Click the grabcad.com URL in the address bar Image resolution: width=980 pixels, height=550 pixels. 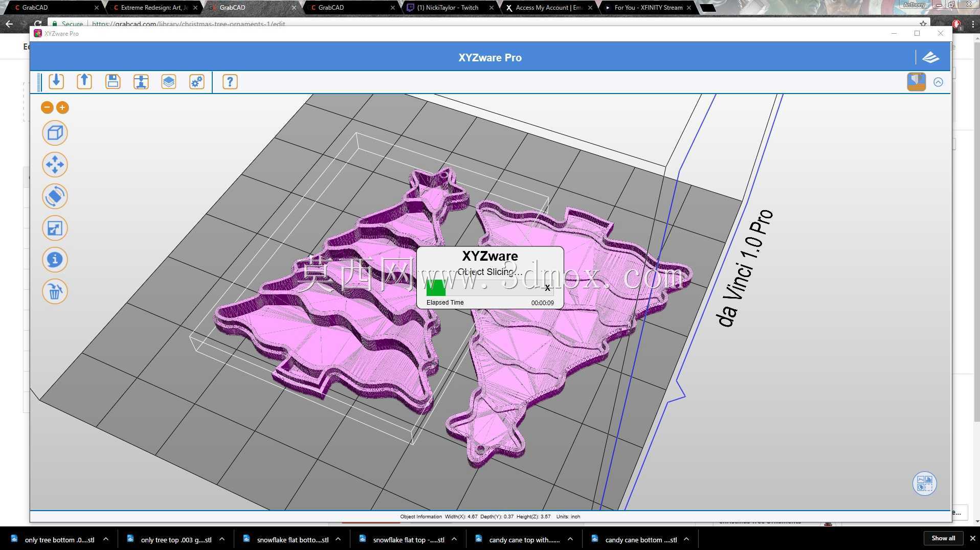188,24
